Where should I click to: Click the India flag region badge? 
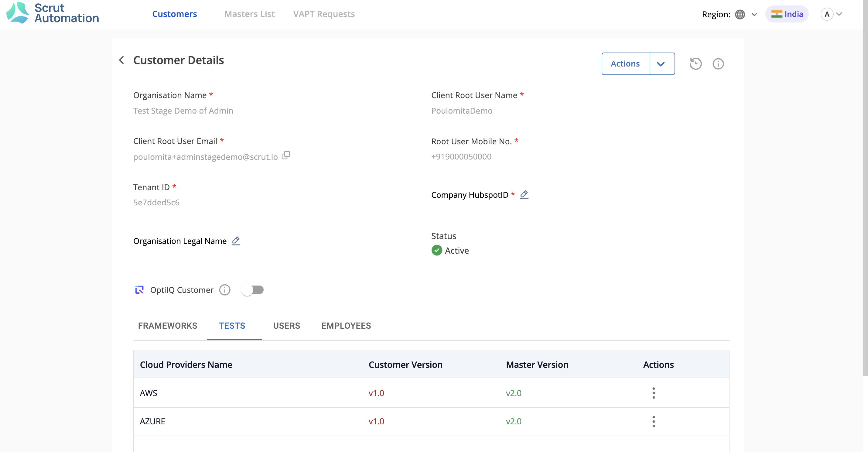tap(787, 14)
